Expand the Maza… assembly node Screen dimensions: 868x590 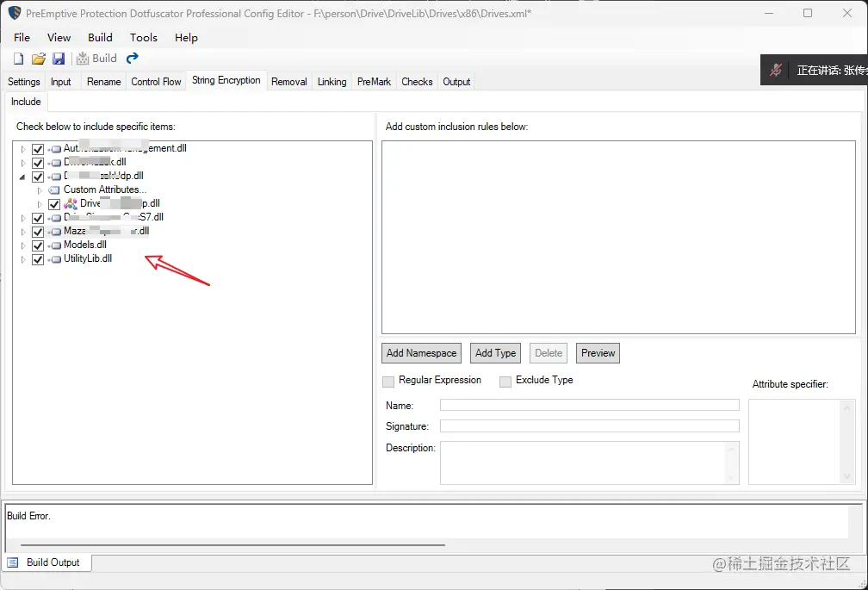pos(22,232)
